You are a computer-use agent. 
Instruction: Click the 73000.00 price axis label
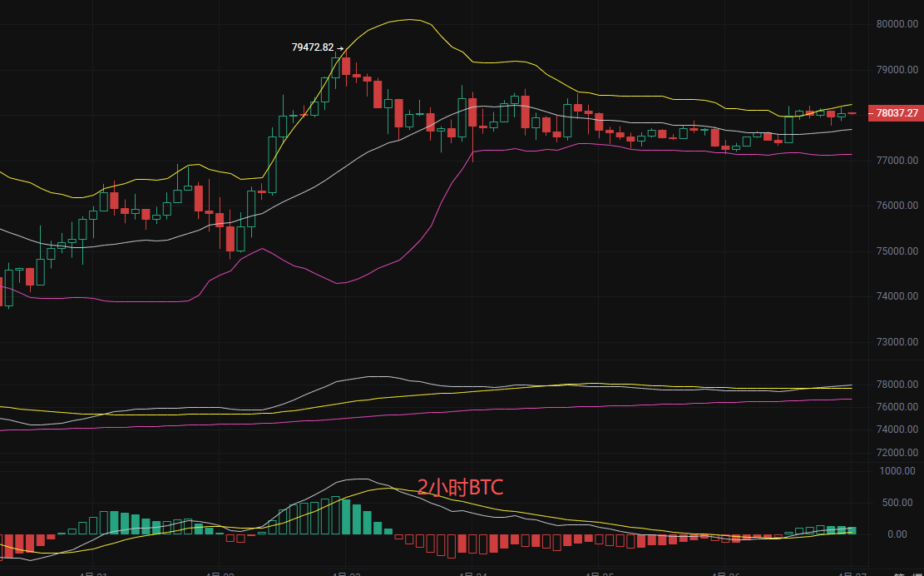(x=897, y=342)
